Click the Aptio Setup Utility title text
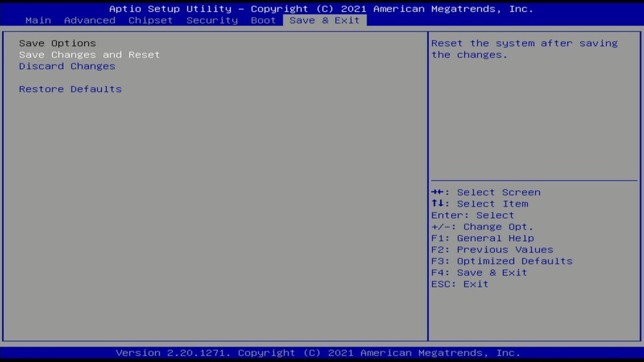Image resolution: width=644 pixels, height=362 pixels. click(x=321, y=9)
